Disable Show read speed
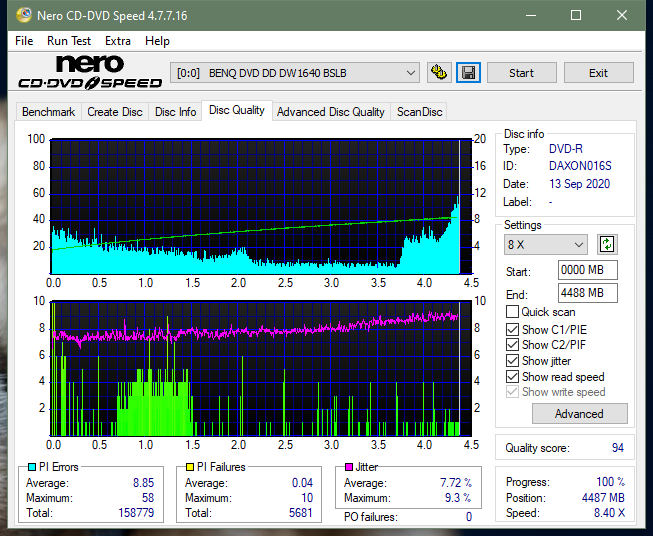Viewport: 653px width, 536px height. pos(512,376)
